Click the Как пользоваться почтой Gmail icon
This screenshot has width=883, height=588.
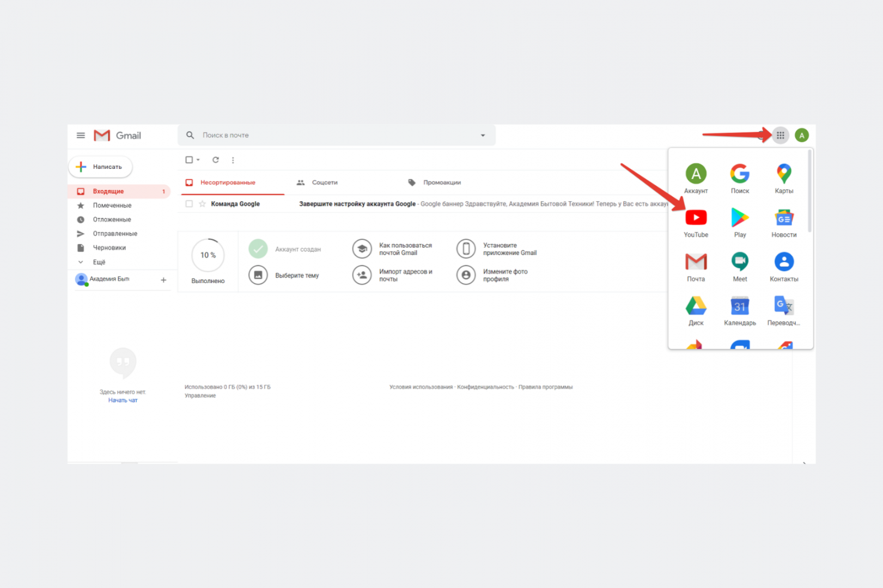[362, 249]
